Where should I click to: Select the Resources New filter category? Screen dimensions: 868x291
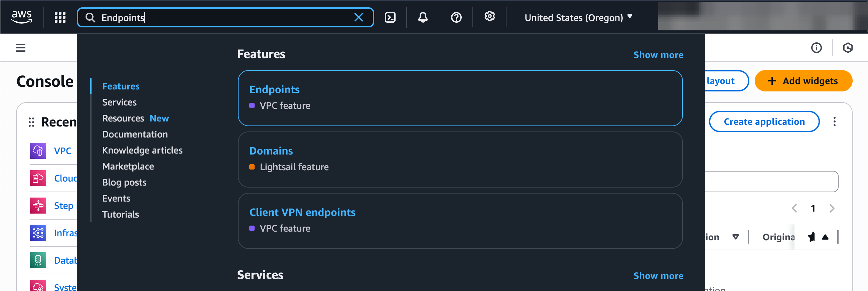tap(135, 118)
